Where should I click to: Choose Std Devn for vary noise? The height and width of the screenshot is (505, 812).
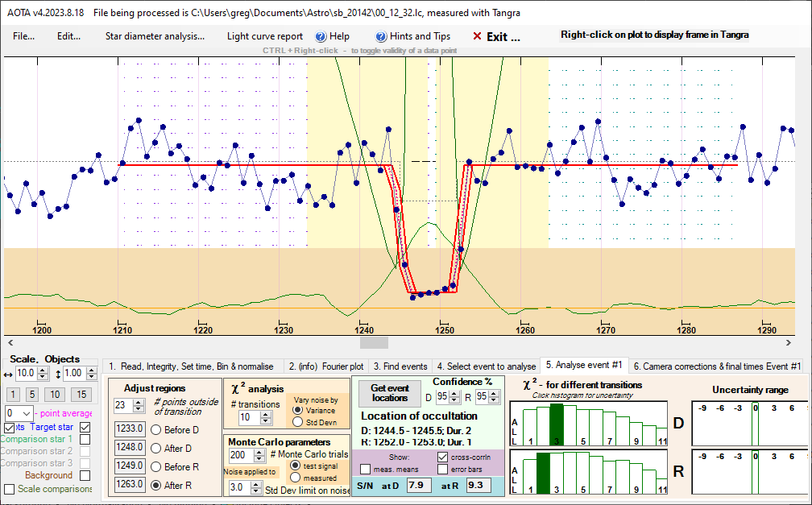click(x=296, y=420)
